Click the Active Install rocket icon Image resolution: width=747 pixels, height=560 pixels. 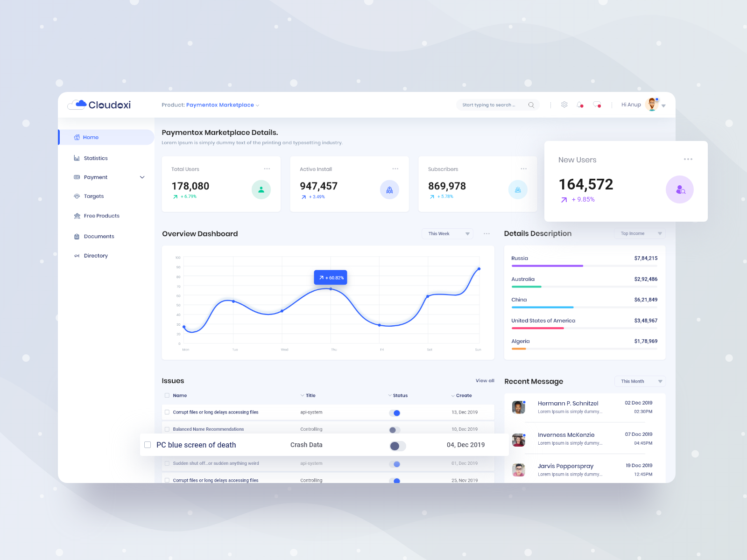pos(389,189)
